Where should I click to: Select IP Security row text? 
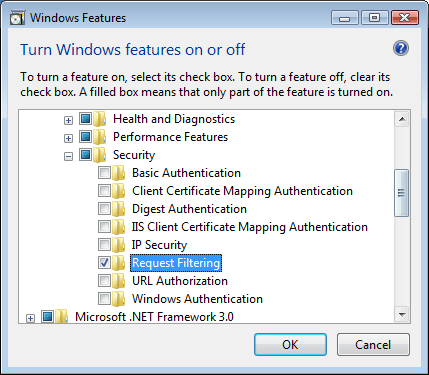point(159,245)
